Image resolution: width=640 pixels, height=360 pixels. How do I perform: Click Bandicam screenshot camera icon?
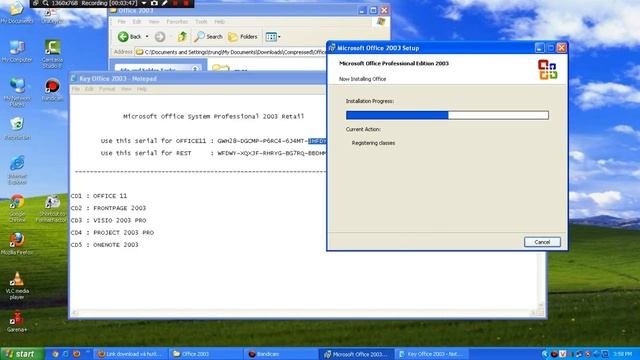point(154,3)
